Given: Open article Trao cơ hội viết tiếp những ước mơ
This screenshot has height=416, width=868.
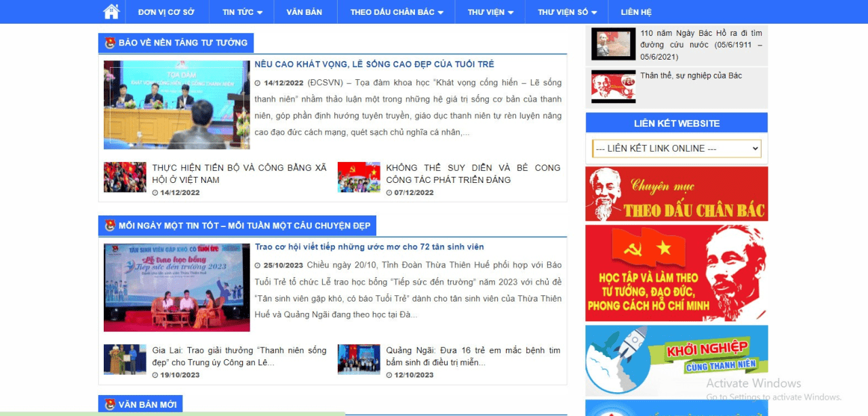Looking at the screenshot, I should (x=369, y=247).
